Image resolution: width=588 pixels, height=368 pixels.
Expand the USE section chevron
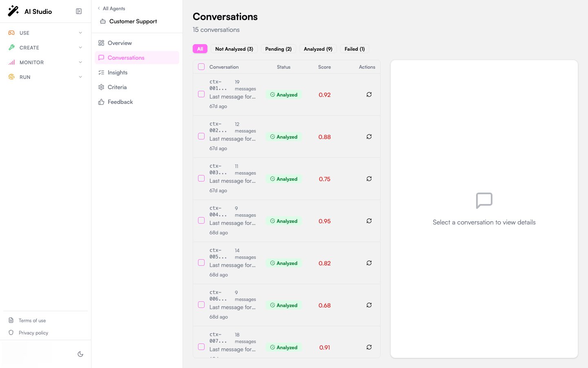(80, 33)
